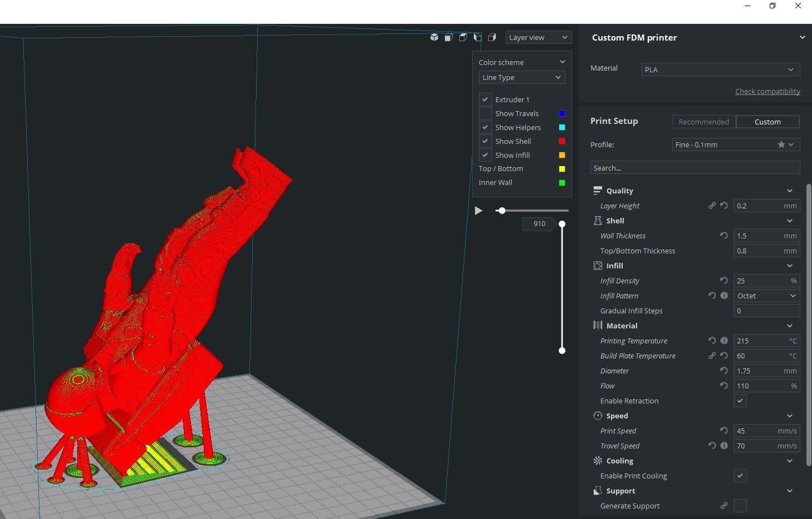This screenshot has height=519, width=812.
Task: Open the Infill Pattern Octet dropdown
Action: pos(766,296)
